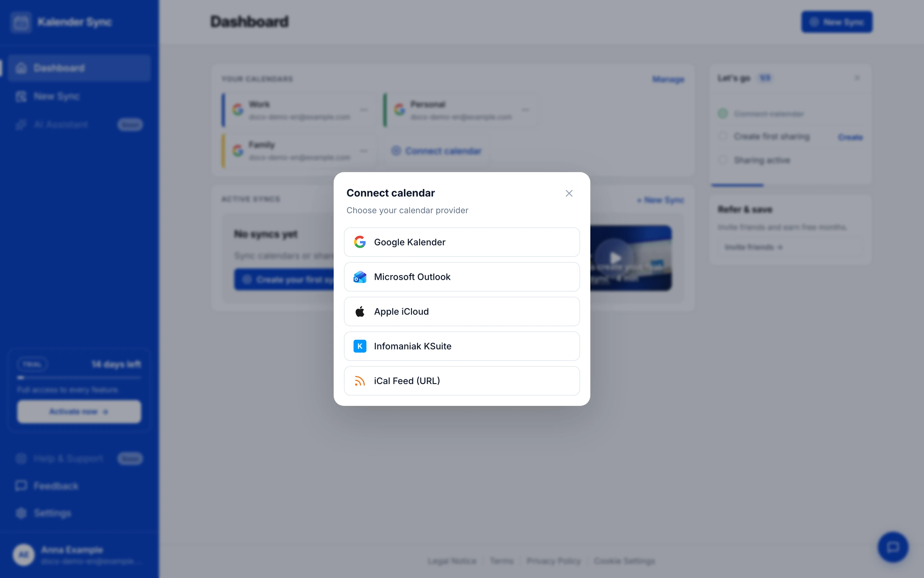Open Cookie Settings footer link

624,561
